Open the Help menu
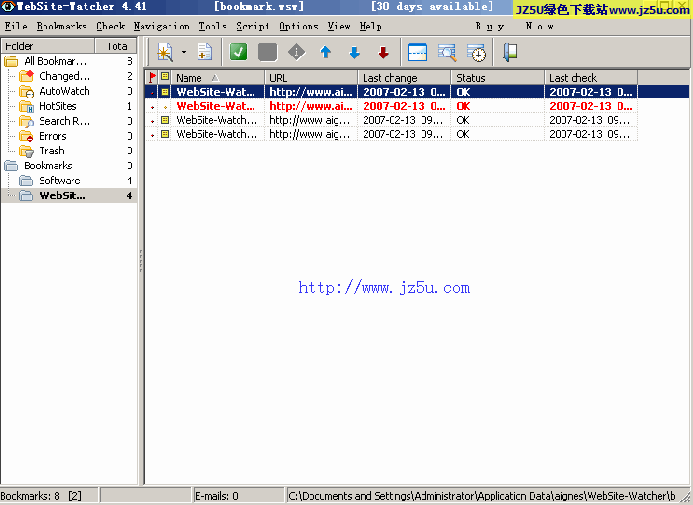Viewport: 693px width, 505px height. 370,26
